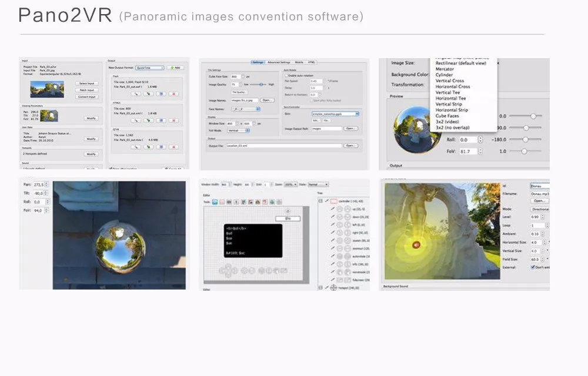Toggle checkmark for 'zoomin' element in tree
The height and width of the screenshot is (376, 588).
tap(333, 240)
